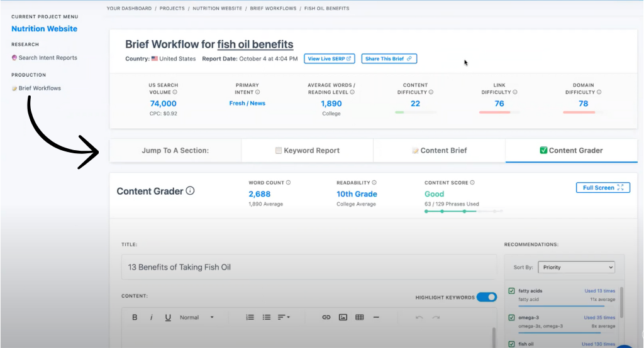Switch to the Keyword Report section
Screen dimensions: 644x348
(x=307, y=151)
